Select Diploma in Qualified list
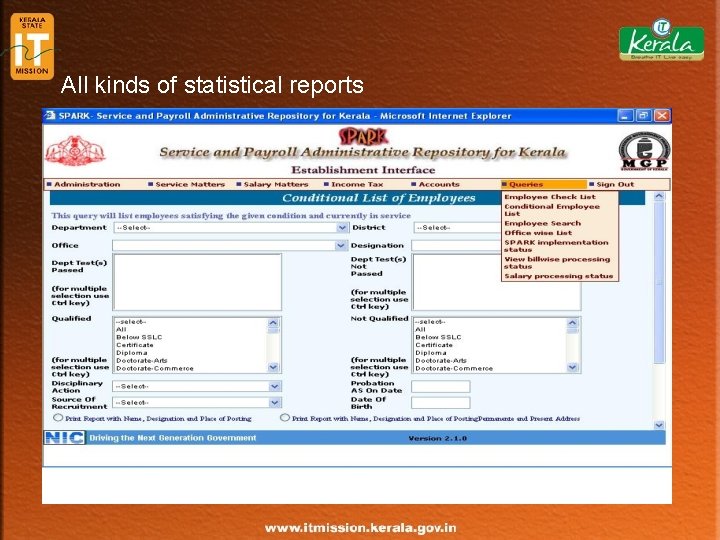 [x=131, y=353]
